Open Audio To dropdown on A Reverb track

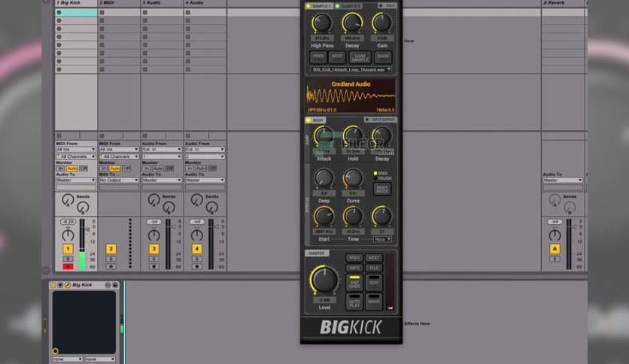(563, 180)
